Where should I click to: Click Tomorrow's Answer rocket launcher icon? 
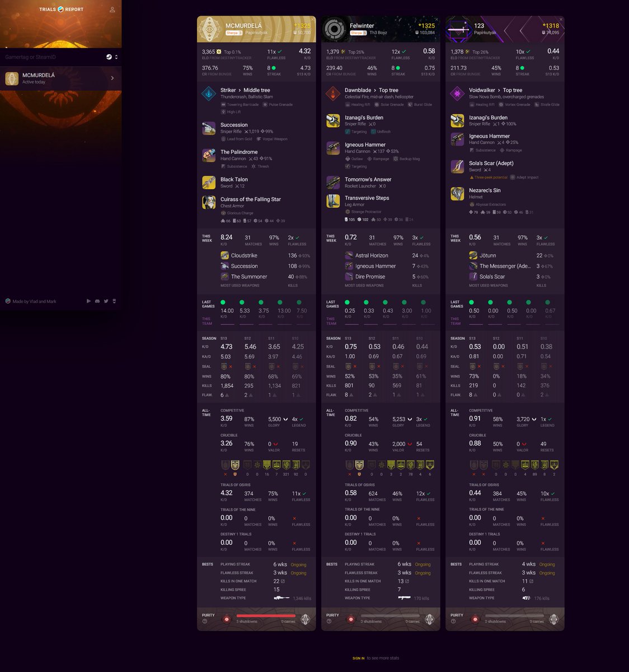[333, 183]
